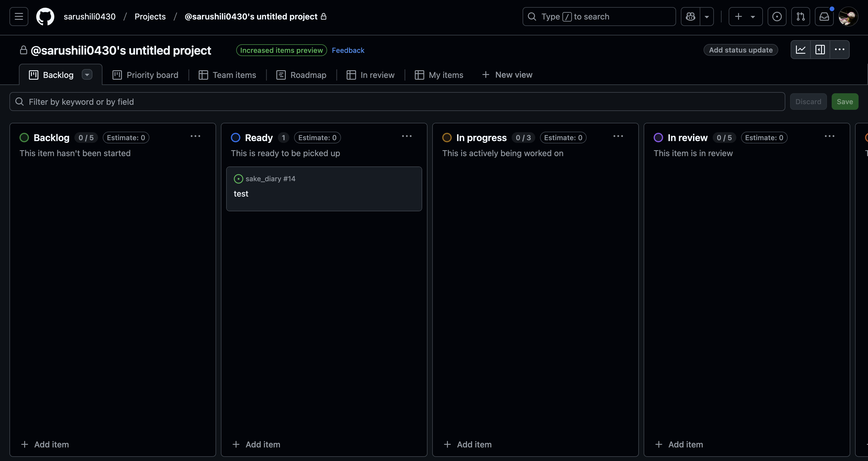Open In progress column options menu
Viewport: 868px width, 461px height.
(x=618, y=136)
